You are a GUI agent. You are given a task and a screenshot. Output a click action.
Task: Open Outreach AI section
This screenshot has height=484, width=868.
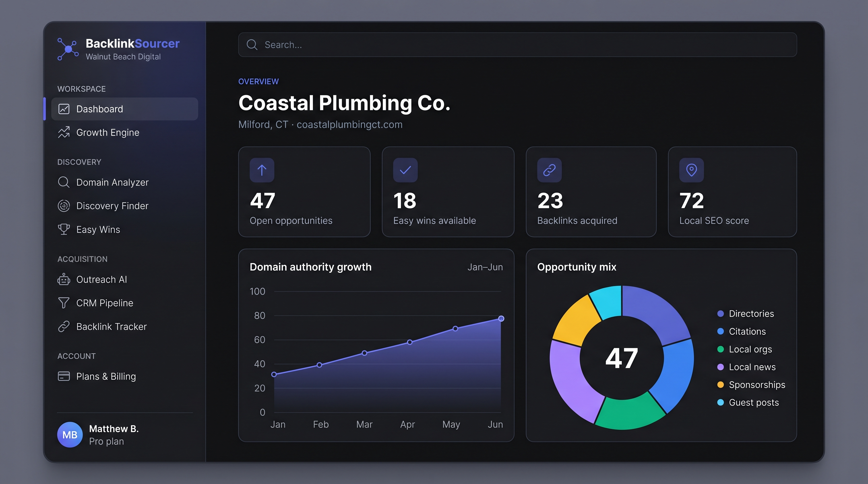point(125,279)
